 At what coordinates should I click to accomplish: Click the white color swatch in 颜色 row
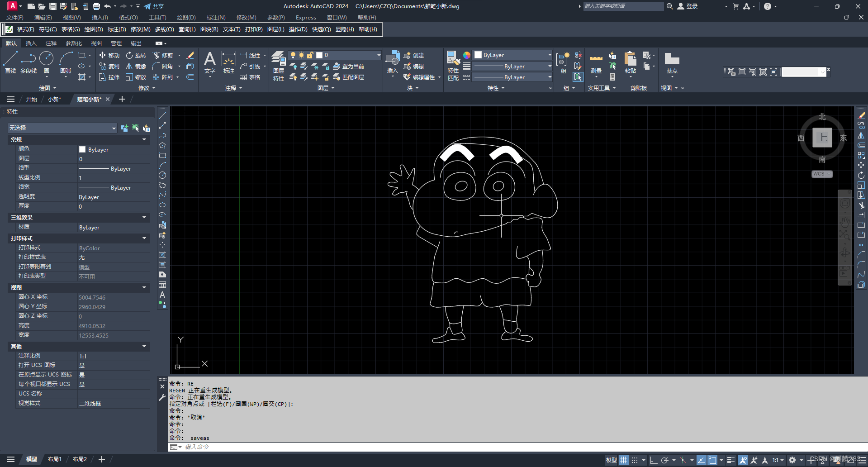point(82,149)
